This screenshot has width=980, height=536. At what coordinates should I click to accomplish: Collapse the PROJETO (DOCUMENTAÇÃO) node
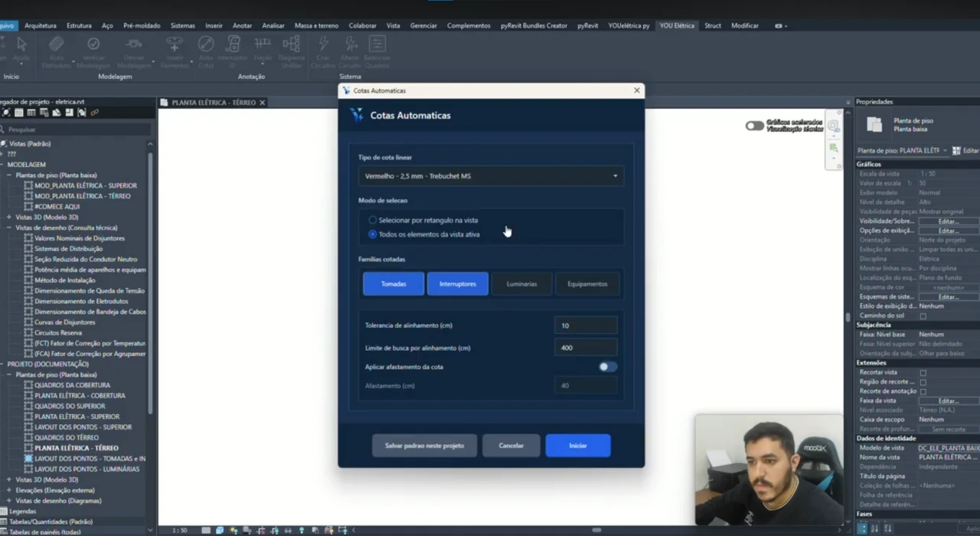click(x=2, y=364)
